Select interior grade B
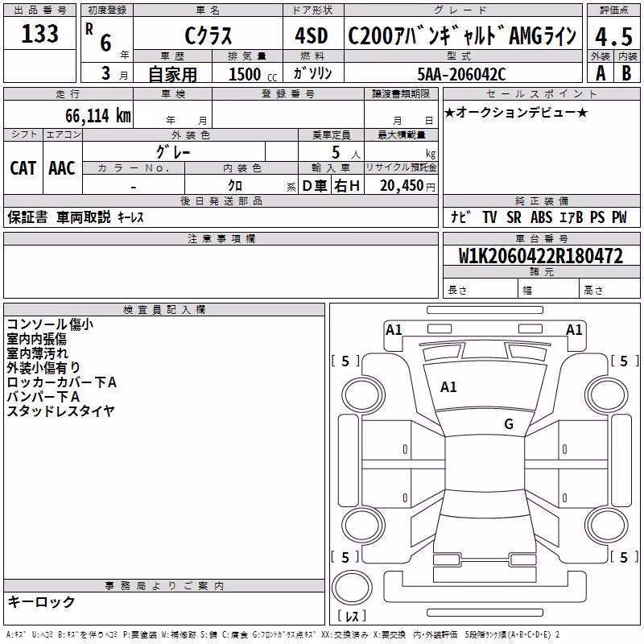 point(626,73)
